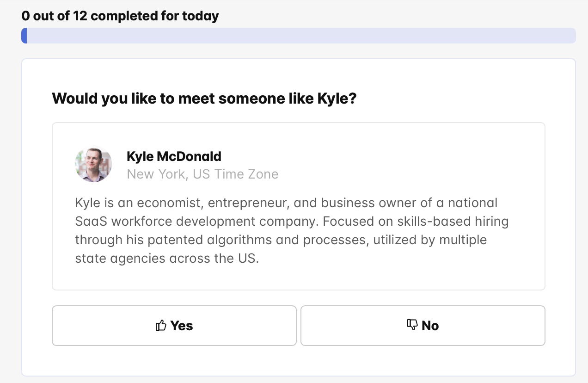Click the 'state agencies across the US' line
This screenshot has height=383, width=588.
point(166,258)
